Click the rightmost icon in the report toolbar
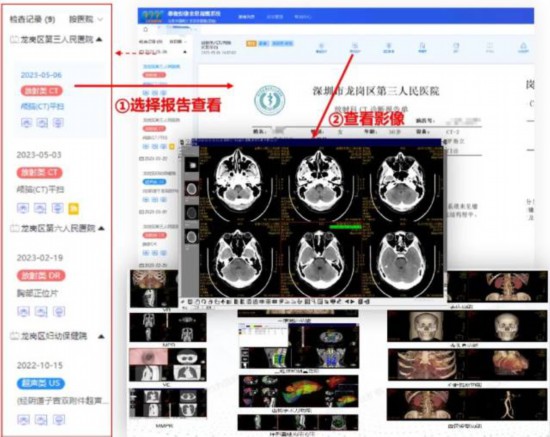 point(523,47)
